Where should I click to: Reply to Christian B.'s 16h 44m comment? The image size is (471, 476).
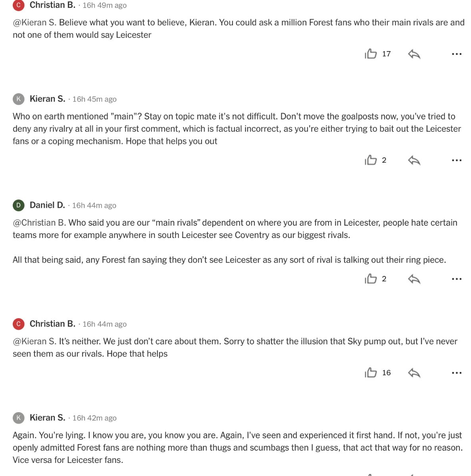point(414,373)
